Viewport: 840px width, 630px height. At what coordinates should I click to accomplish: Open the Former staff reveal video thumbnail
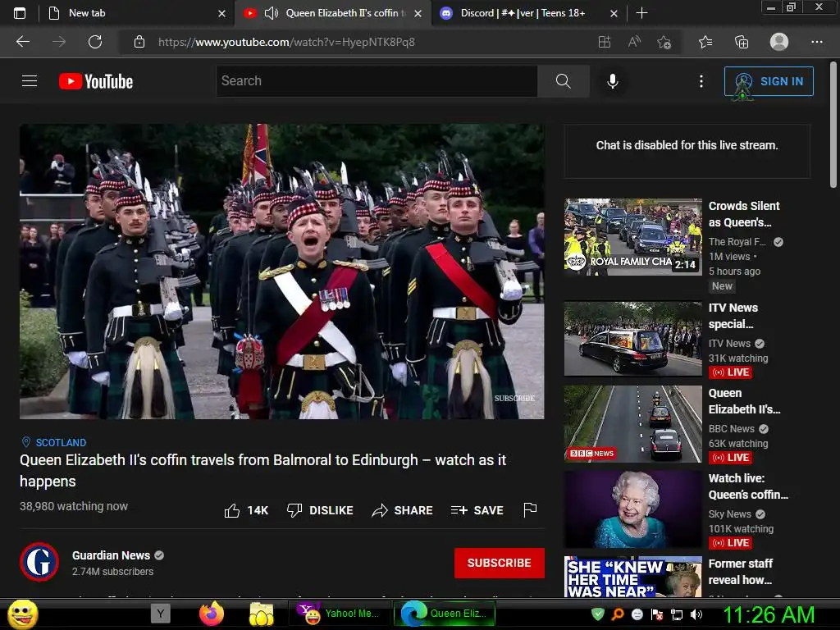[x=632, y=577]
